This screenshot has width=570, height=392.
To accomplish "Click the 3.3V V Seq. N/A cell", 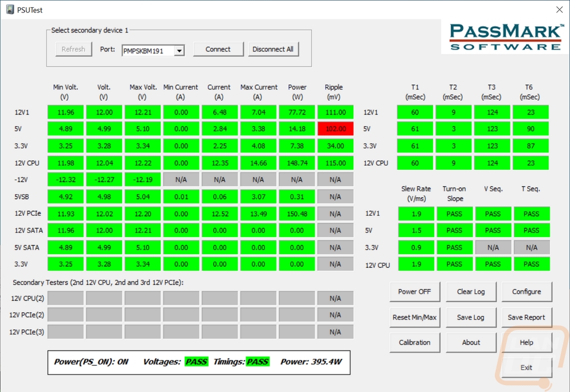I will coord(493,248).
